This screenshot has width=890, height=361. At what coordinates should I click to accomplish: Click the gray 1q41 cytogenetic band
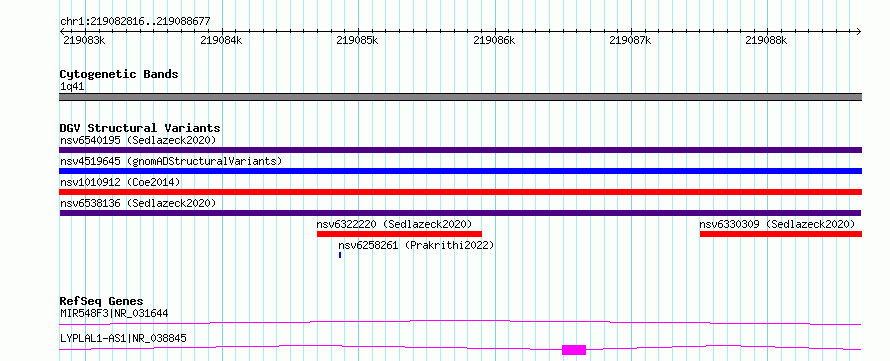460,97
